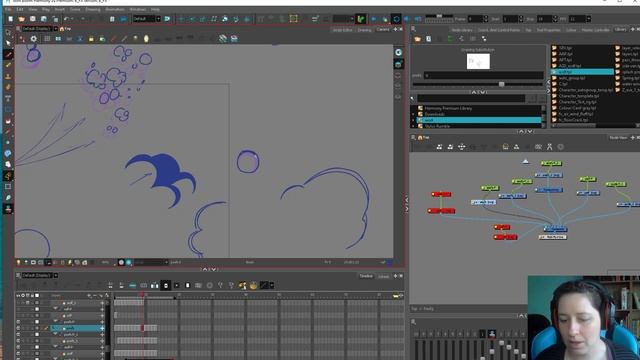
Task: Switch to the Node Library tab
Action: (x=462, y=30)
